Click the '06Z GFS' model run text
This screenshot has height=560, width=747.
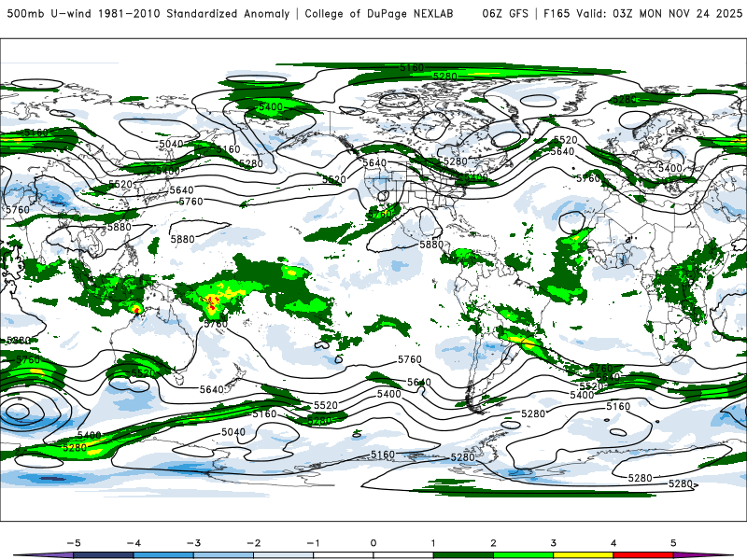[x=505, y=13]
